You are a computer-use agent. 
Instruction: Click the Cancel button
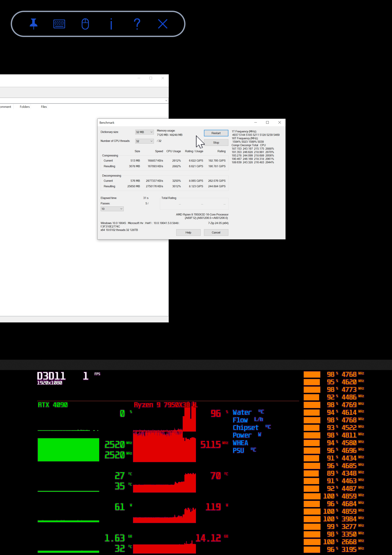tap(216, 233)
